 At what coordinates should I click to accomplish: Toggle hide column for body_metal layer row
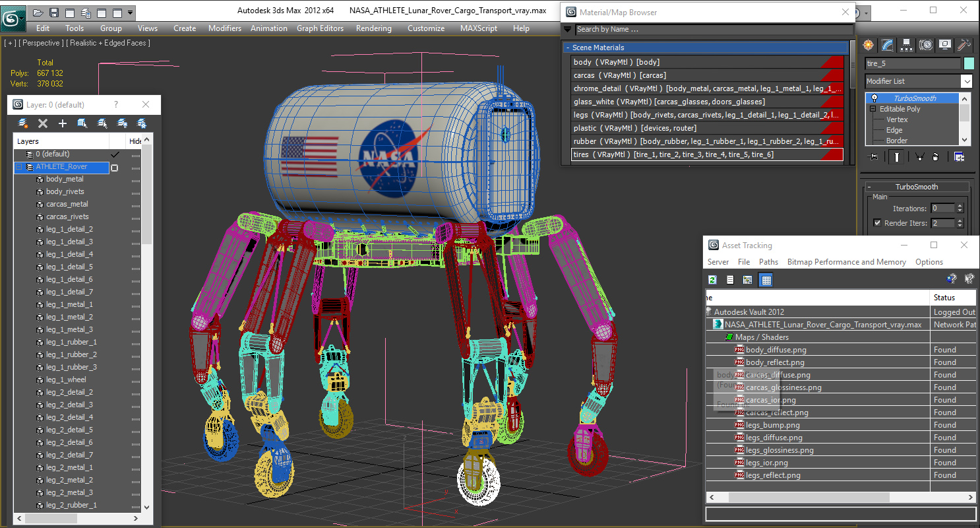click(x=135, y=180)
